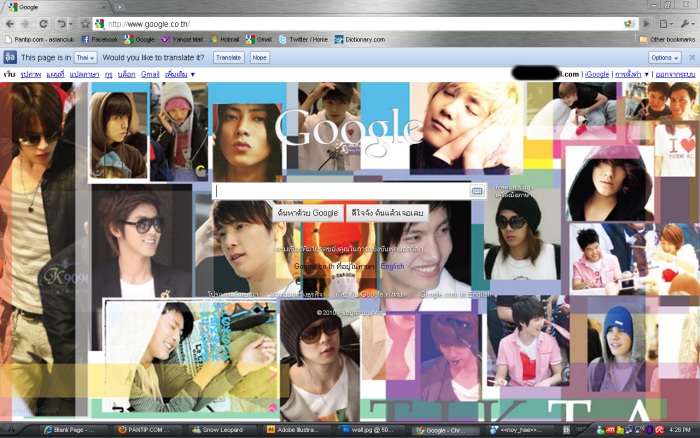Click the แผนที่ (Maps) link
This screenshot has width=700, height=438.
click(55, 74)
